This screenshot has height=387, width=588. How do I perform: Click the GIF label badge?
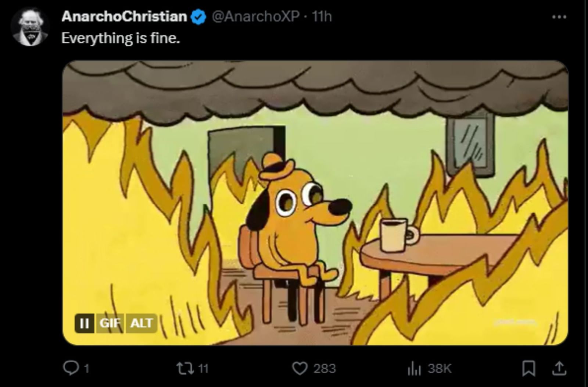(x=110, y=323)
